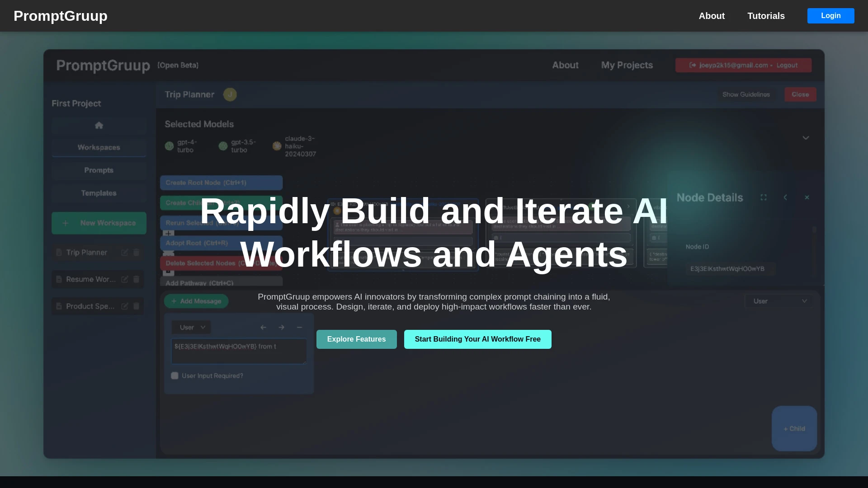The image size is (868, 488).
Task: Click Start Building Your AI Workflow Free
Action: click(477, 339)
